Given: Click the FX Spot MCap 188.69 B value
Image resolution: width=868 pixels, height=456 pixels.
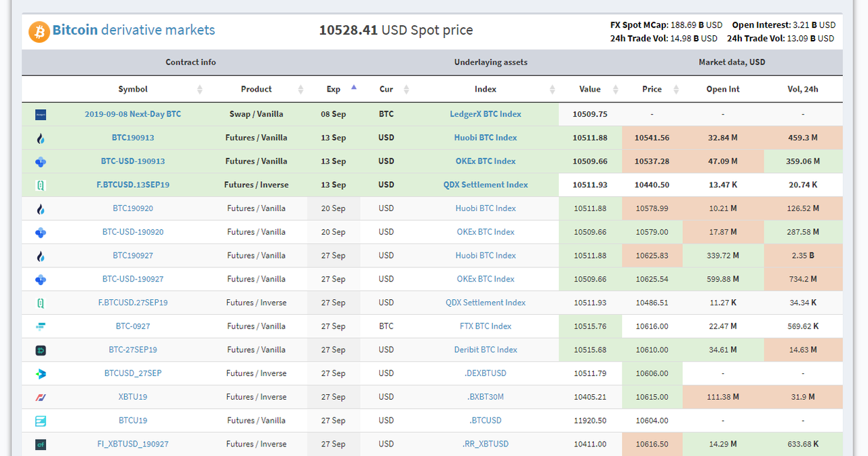Looking at the screenshot, I should [x=696, y=25].
